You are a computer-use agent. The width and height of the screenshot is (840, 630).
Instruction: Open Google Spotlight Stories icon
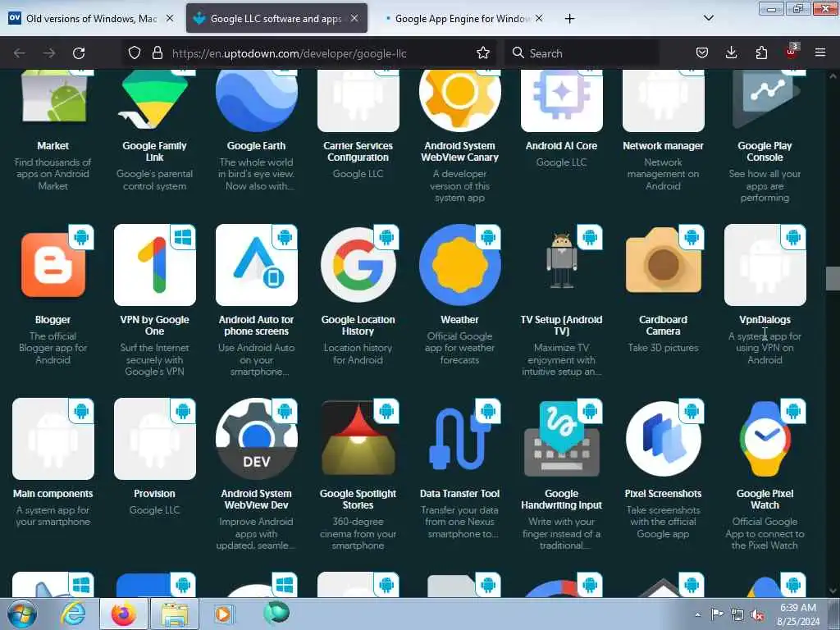pyautogui.click(x=358, y=439)
